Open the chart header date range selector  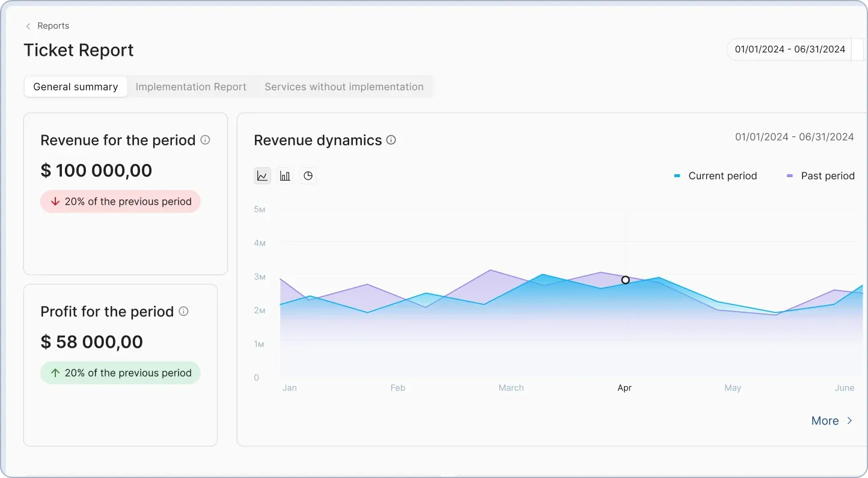794,136
